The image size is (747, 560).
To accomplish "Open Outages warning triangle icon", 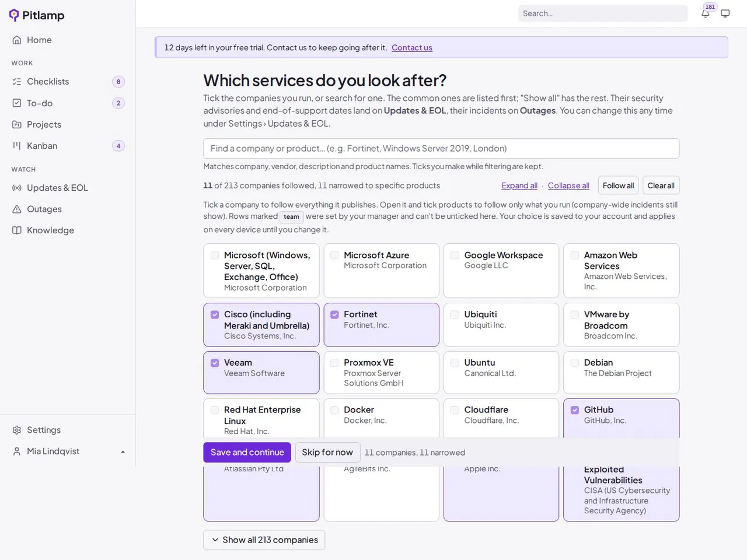I will [17, 209].
